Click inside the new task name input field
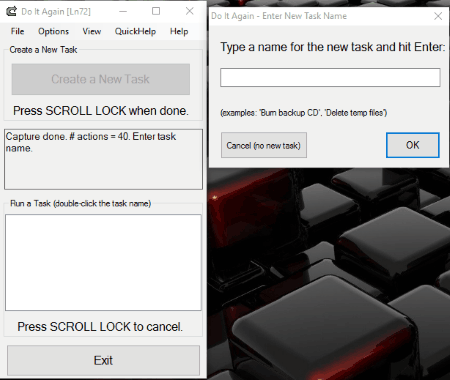 [x=330, y=77]
